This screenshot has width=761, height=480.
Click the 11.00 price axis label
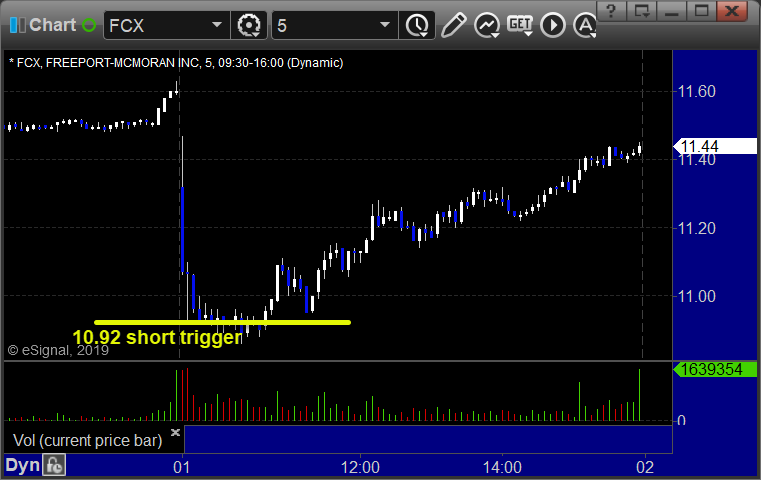click(x=696, y=296)
